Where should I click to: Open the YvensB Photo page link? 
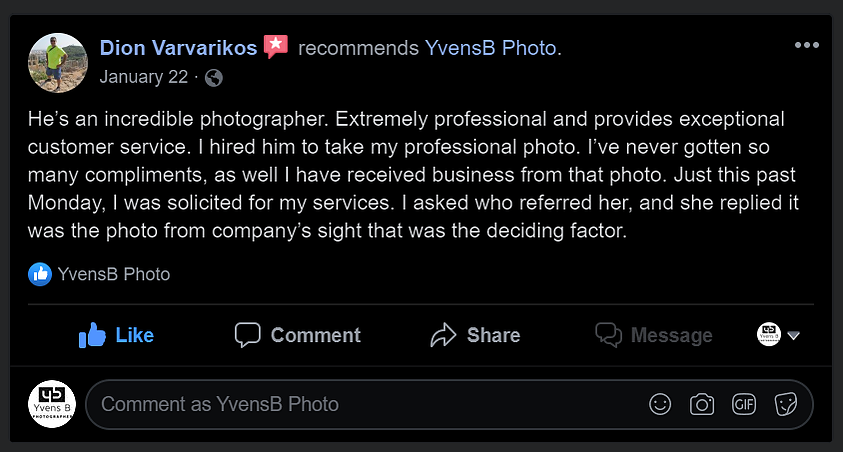tap(490, 48)
